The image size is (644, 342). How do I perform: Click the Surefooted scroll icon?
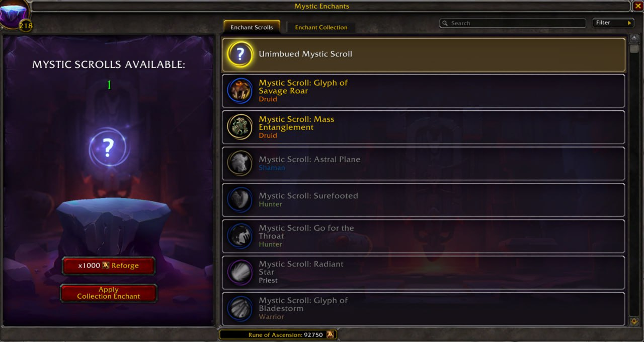tap(240, 199)
